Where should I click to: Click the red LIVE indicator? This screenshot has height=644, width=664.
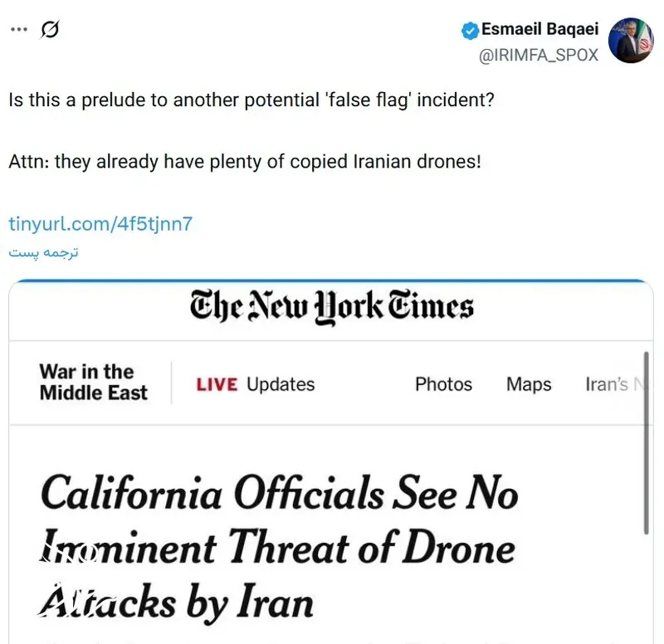click(217, 384)
